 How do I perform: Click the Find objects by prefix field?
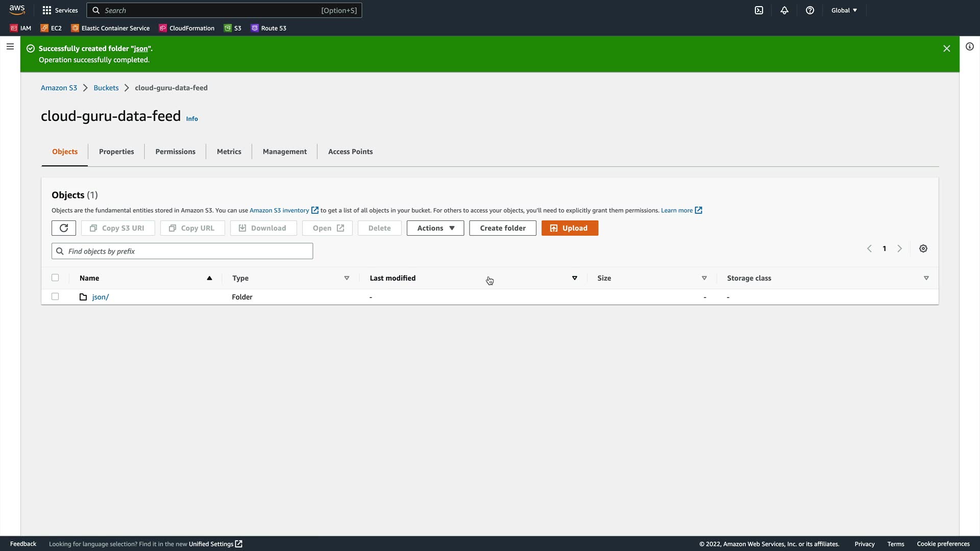pyautogui.click(x=182, y=251)
